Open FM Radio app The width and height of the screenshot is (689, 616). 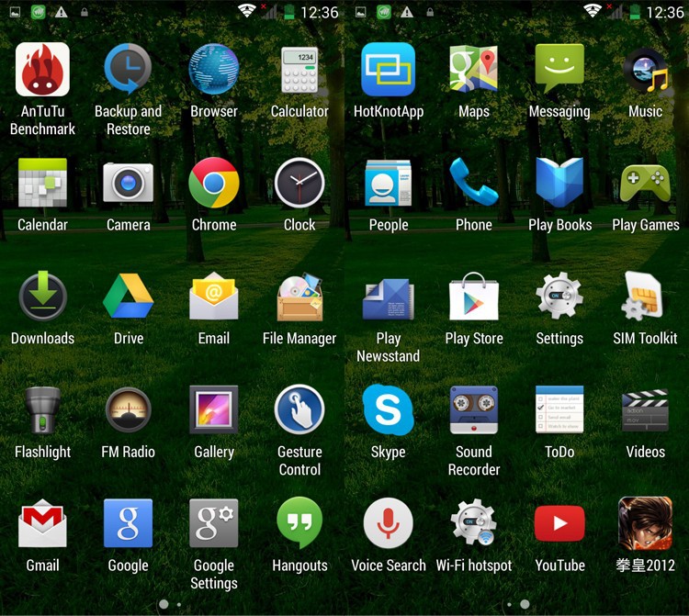click(128, 410)
